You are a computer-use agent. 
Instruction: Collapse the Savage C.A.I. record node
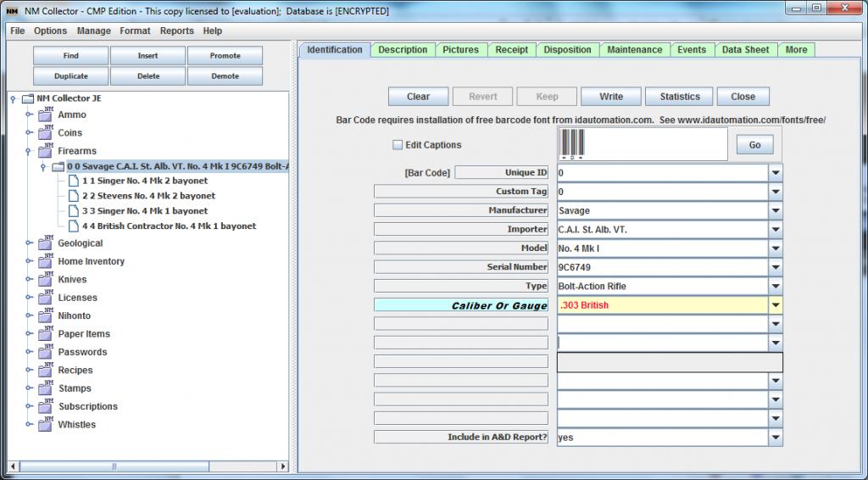(43, 167)
